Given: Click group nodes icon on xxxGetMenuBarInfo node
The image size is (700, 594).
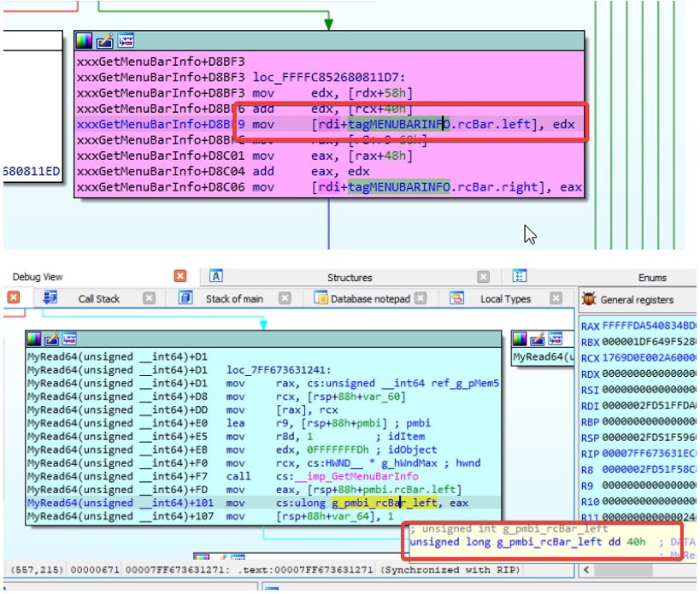Looking at the screenshot, I should coord(126,41).
